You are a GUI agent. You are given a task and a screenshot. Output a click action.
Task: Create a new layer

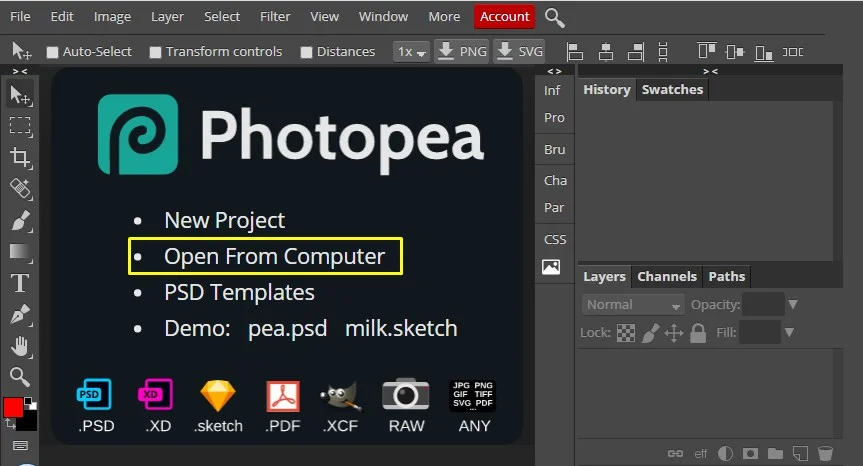pyautogui.click(x=800, y=453)
